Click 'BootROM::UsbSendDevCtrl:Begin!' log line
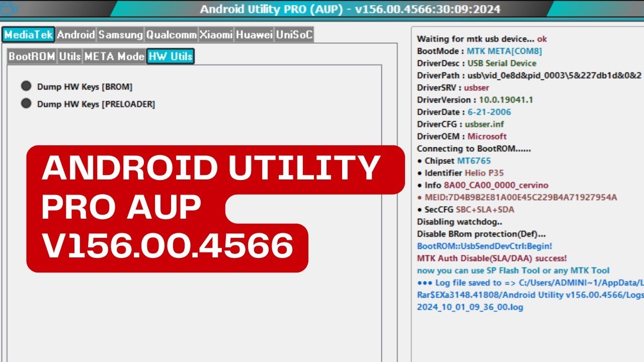The width and height of the screenshot is (644, 362). click(x=485, y=246)
